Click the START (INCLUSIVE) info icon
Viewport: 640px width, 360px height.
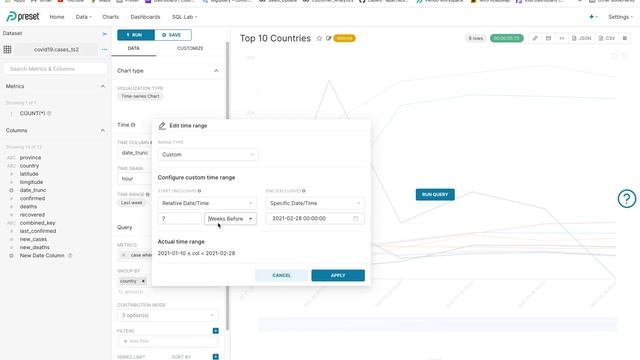(200, 191)
